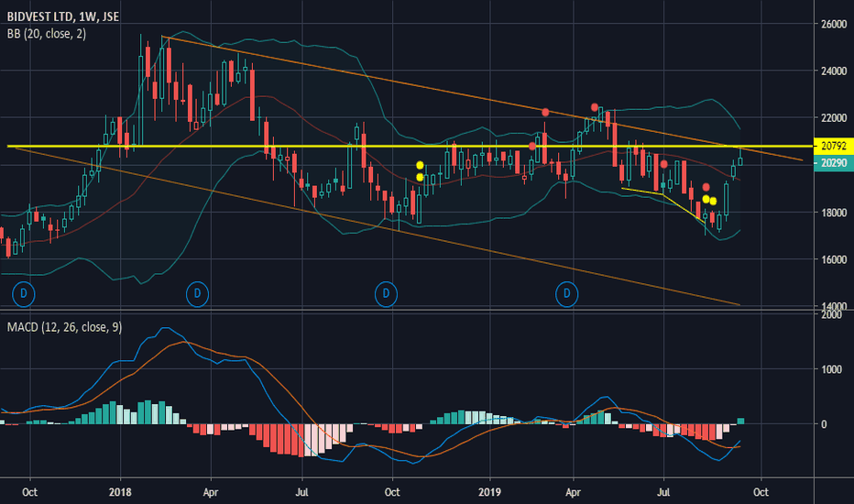Screen dimensions: 854x504
Task: Click the MACD (12, 26, close, 9) label
Action: click(64, 327)
